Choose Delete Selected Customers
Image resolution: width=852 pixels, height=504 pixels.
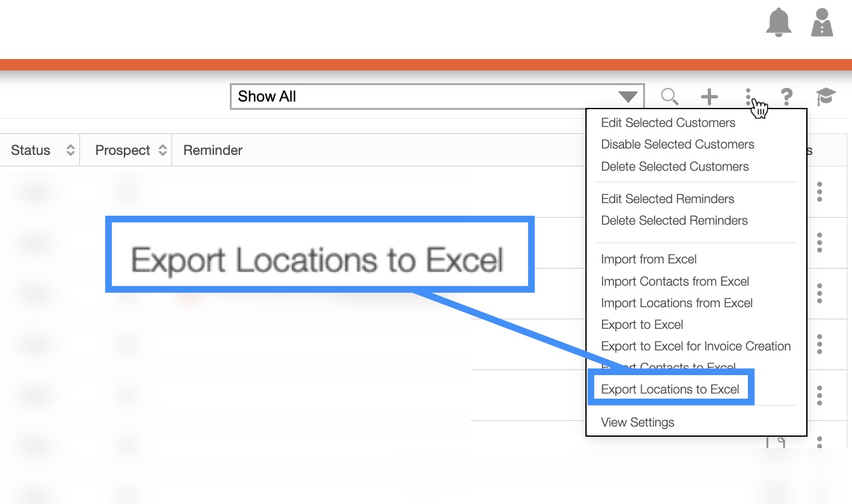(x=674, y=166)
